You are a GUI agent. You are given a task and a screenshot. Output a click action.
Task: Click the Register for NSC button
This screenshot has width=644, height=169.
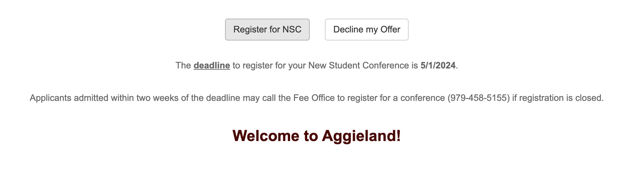[267, 30]
